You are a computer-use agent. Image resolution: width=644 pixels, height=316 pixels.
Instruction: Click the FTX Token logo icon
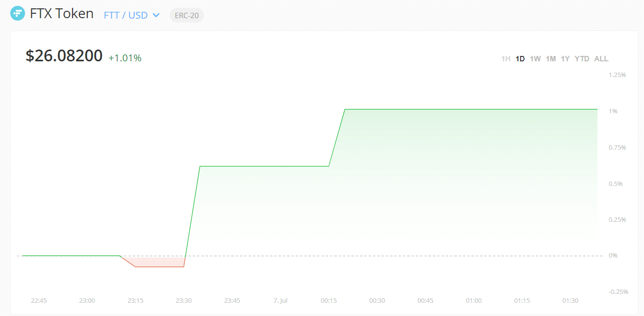click(17, 14)
